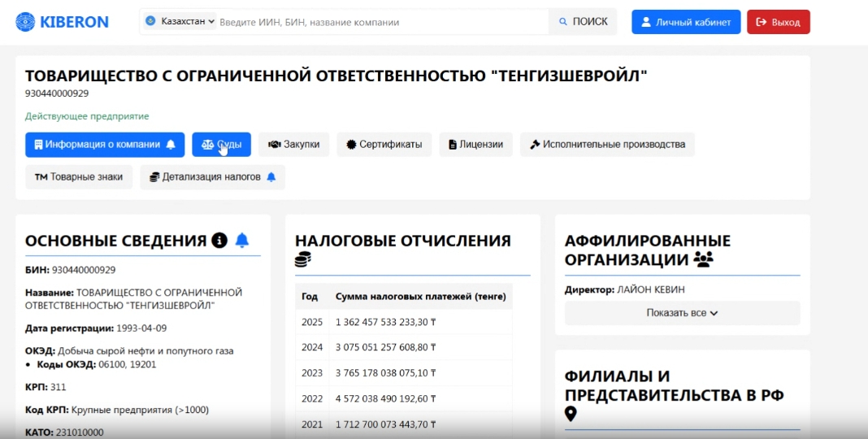The image size is (868, 439).
Task: Select the Информация о компании tab
Action: (x=105, y=145)
